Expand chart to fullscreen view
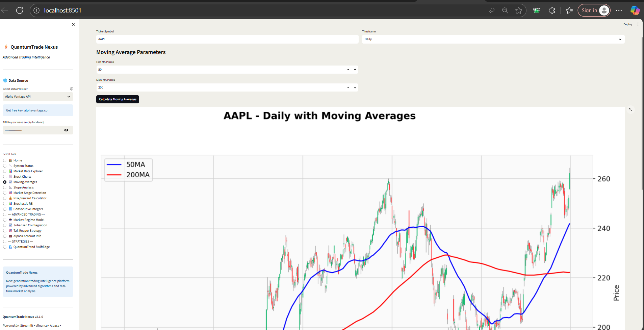Screen dimensions: 644x330 coord(630,110)
